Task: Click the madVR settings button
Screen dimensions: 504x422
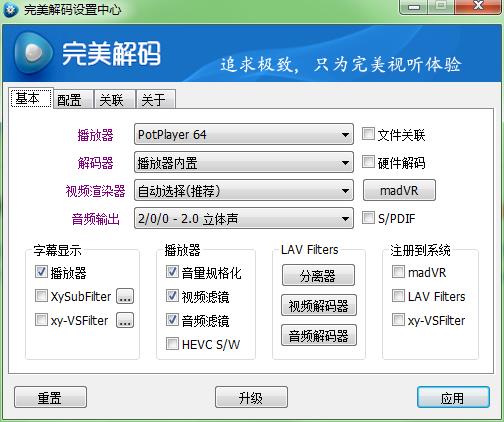Action: (399, 190)
